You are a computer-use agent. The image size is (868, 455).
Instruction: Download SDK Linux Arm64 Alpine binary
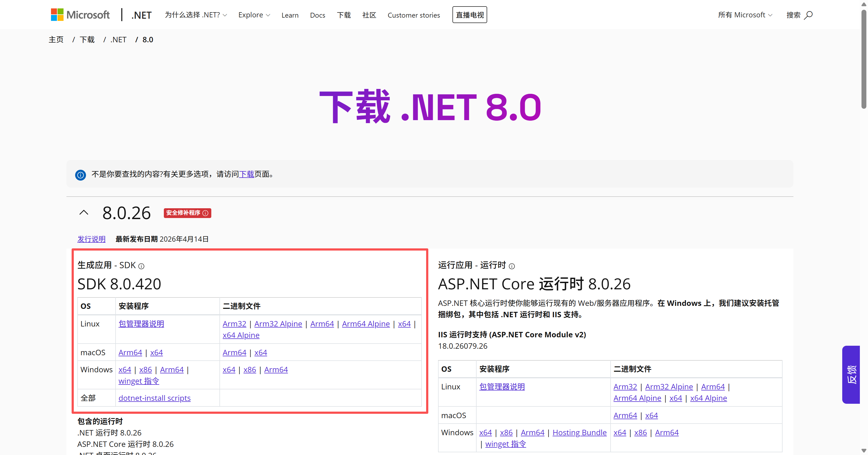366,324
